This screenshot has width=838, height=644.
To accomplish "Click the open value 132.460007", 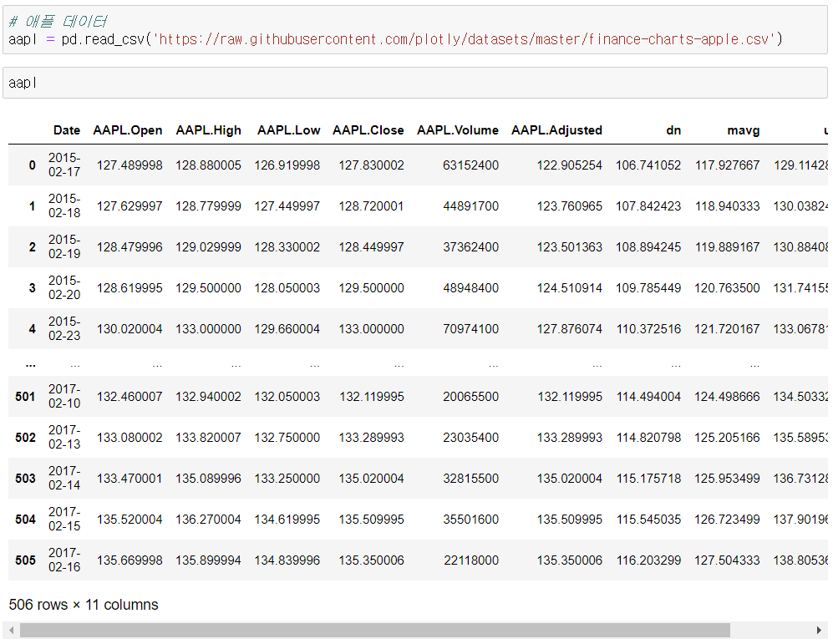I will click(130, 397).
